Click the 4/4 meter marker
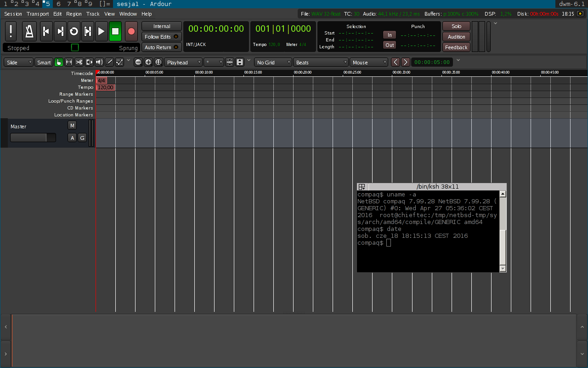This screenshot has width=588, height=368. pos(102,80)
